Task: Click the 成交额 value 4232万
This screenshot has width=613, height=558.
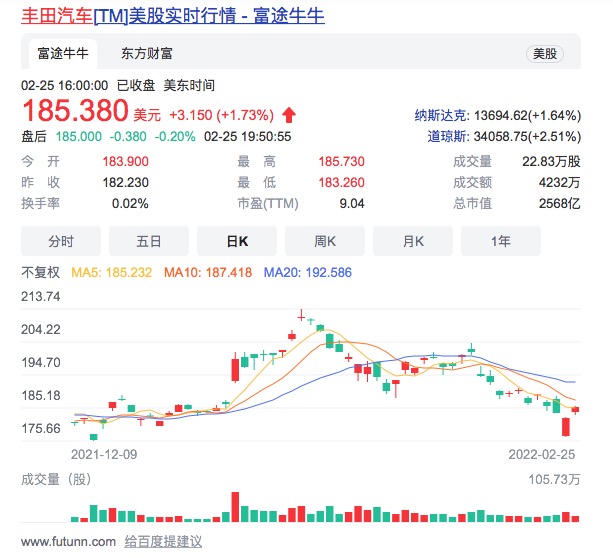Action: [x=559, y=183]
